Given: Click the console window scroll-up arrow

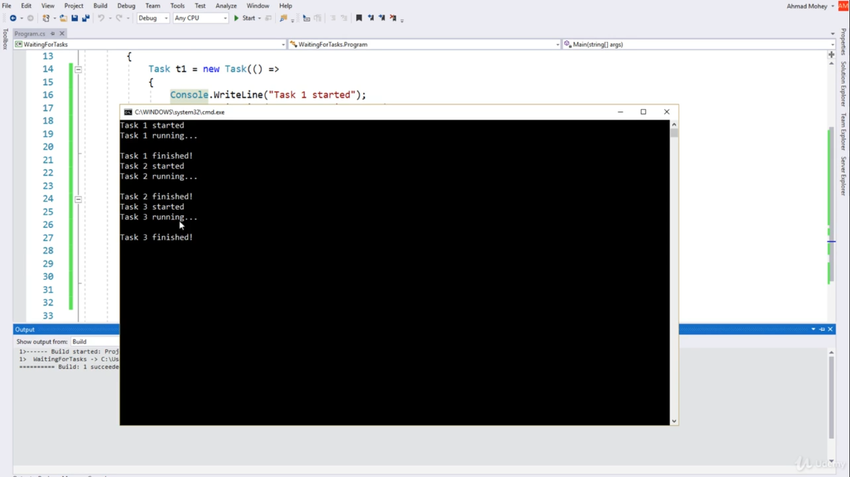Looking at the screenshot, I should pyautogui.click(x=674, y=125).
